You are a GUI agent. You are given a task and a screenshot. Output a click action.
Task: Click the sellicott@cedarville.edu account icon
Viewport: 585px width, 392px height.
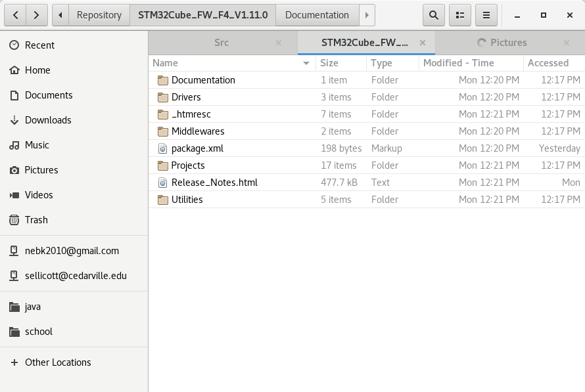(14, 276)
